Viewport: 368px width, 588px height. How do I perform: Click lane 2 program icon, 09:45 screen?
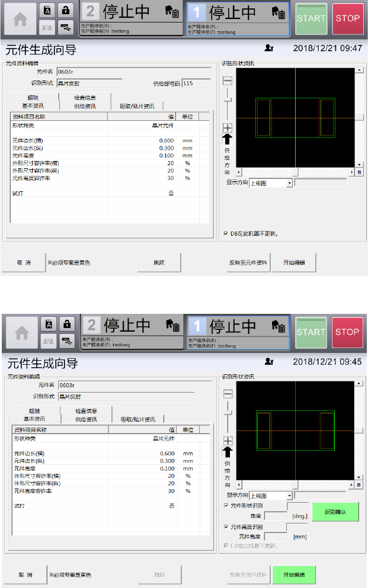tap(173, 326)
